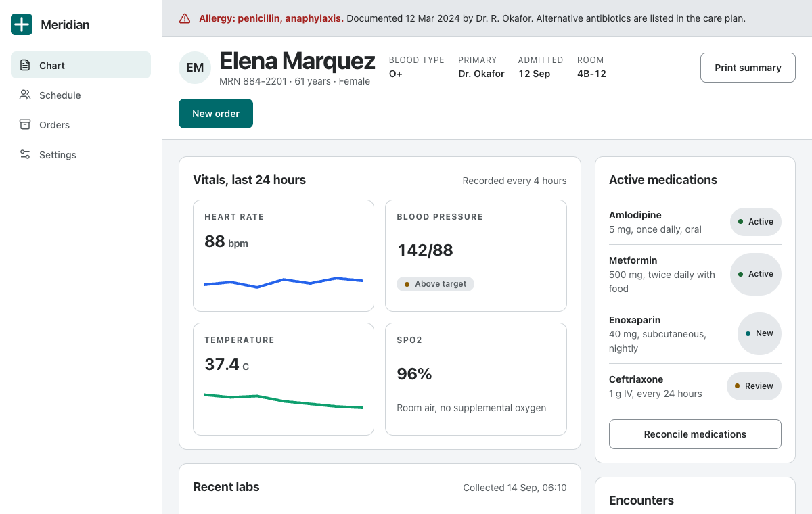Click the Meridian plus logo icon
Screen dimensions: 812x514
22,24
